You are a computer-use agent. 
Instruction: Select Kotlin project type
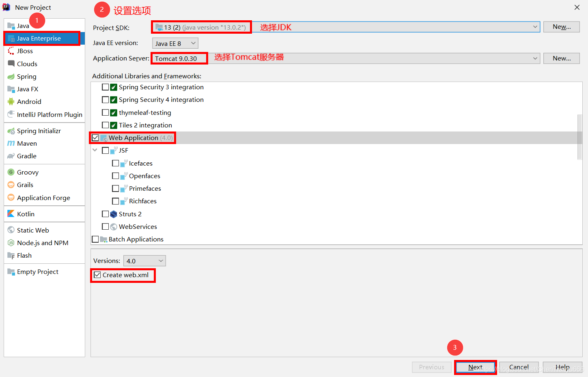(x=44, y=214)
